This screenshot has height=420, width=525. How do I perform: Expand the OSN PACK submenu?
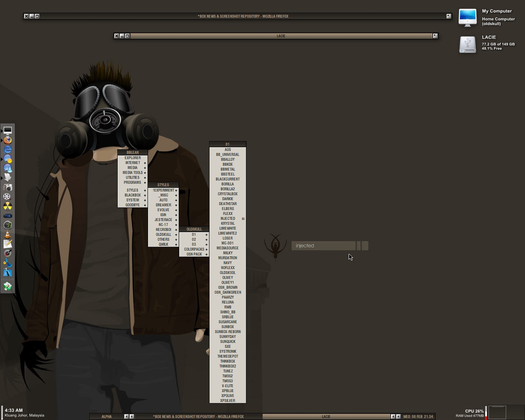[194, 254]
